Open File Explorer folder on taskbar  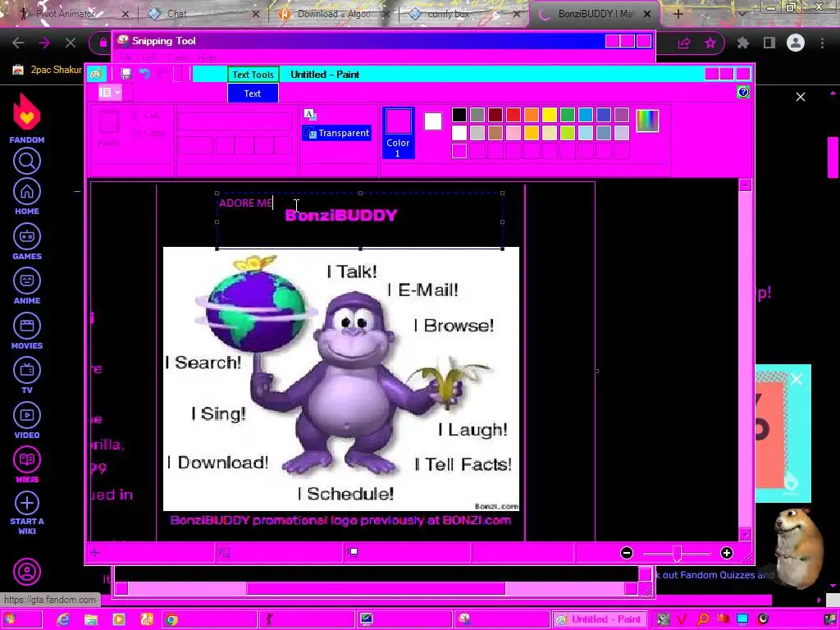91,619
